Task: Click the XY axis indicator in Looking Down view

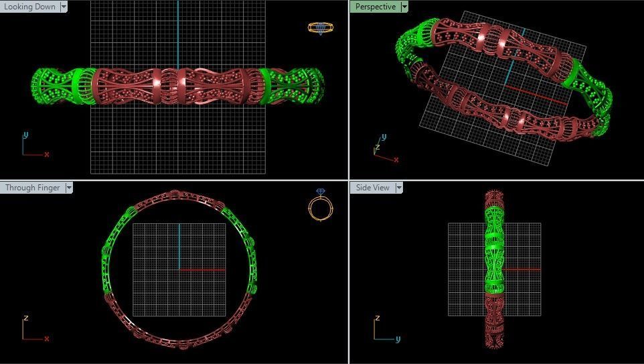Action: (x=35, y=144)
